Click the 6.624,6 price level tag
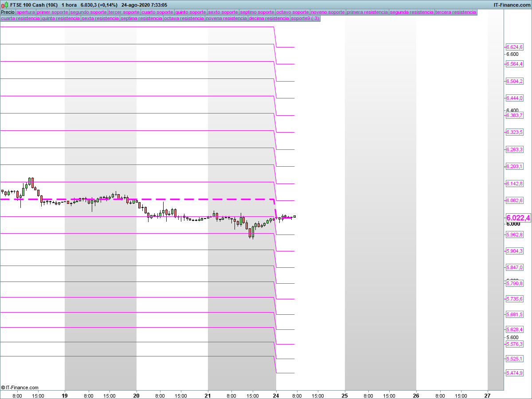532x399 pixels. 514,47
